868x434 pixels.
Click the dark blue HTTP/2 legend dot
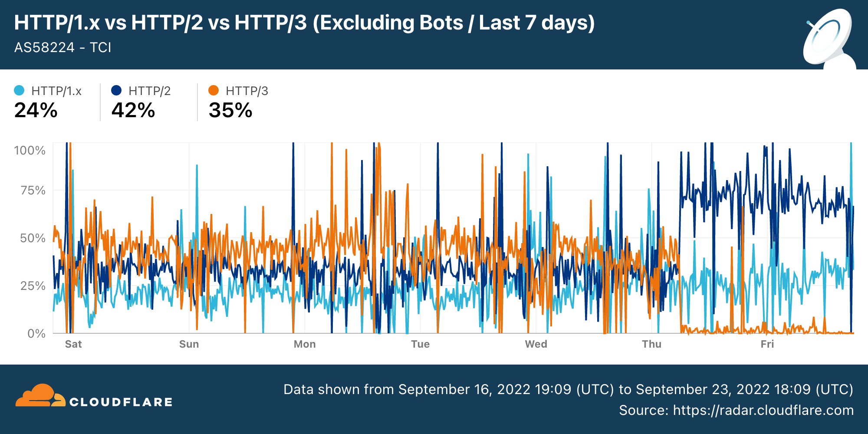pyautogui.click(x=116, y=90)
